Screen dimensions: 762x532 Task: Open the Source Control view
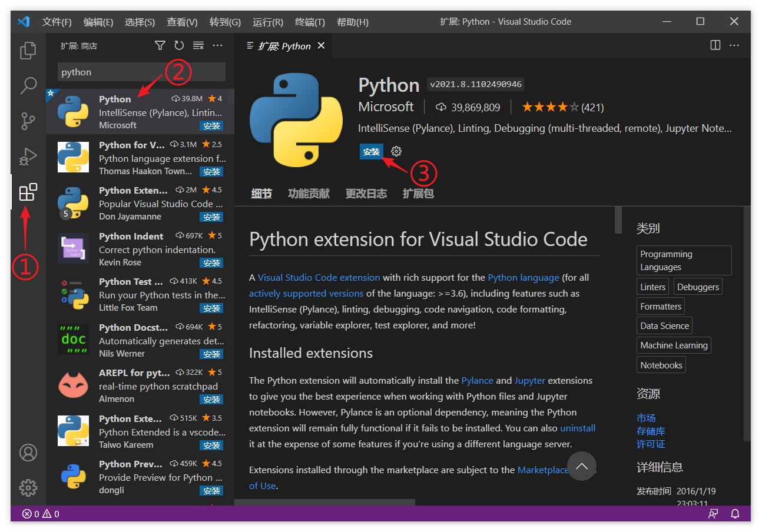click(x=28, y=121)
